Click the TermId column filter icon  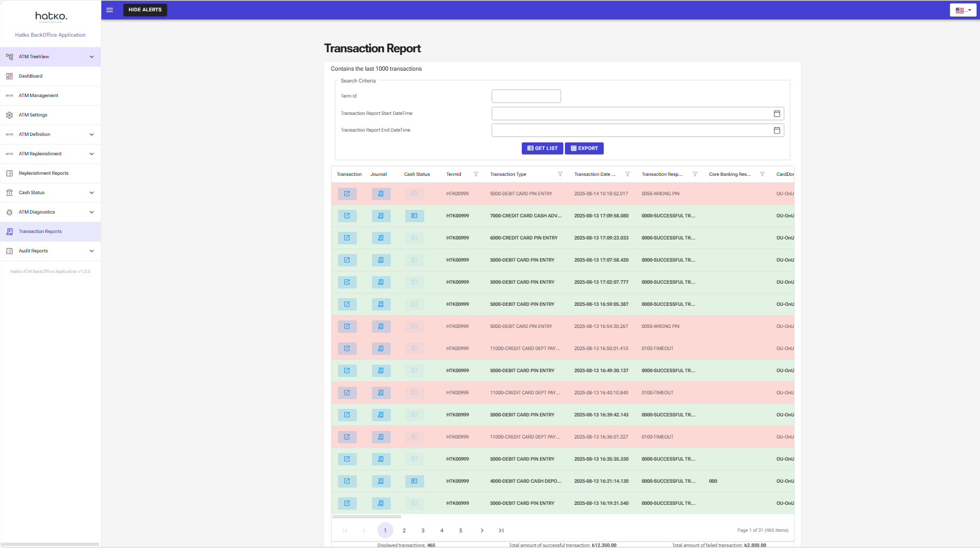point(476,174)
